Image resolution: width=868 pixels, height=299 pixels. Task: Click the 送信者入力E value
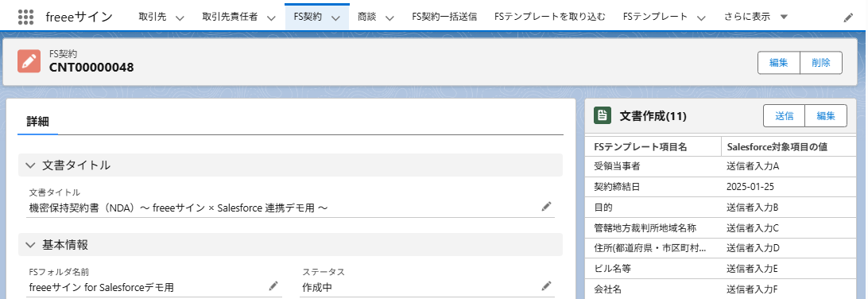[753, 269]
